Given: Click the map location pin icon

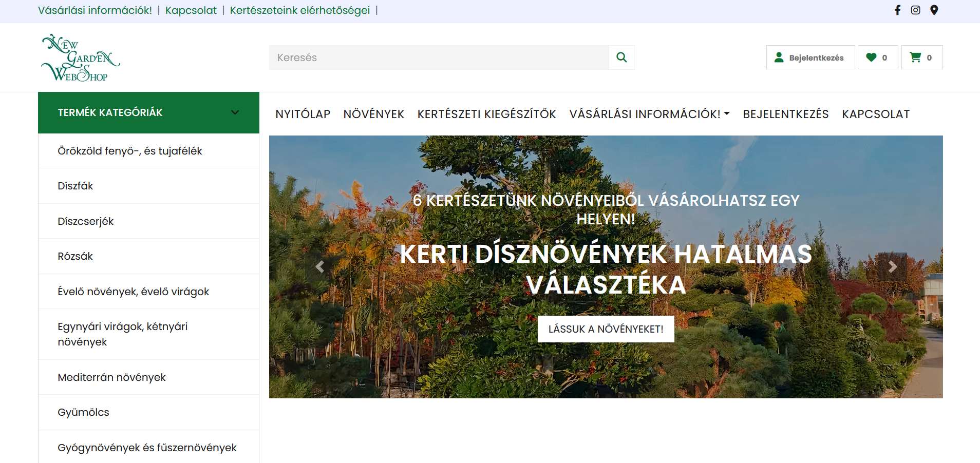Looking at the screenshot, I should point(934,10).
